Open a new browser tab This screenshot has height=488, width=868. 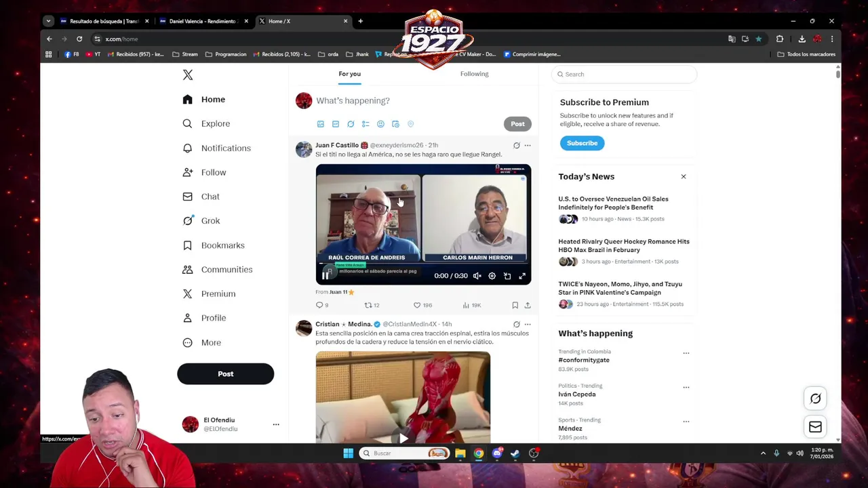360,21
